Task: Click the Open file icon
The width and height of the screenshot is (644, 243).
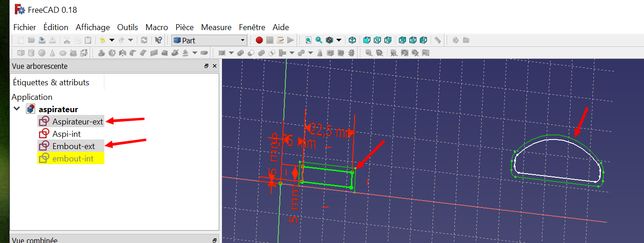Action: click(x=31, y=40)
